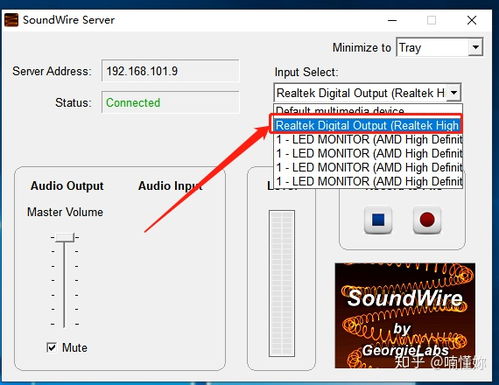Close the SoundWire Server window
The image size is (499, 385).
coord(472,20)
